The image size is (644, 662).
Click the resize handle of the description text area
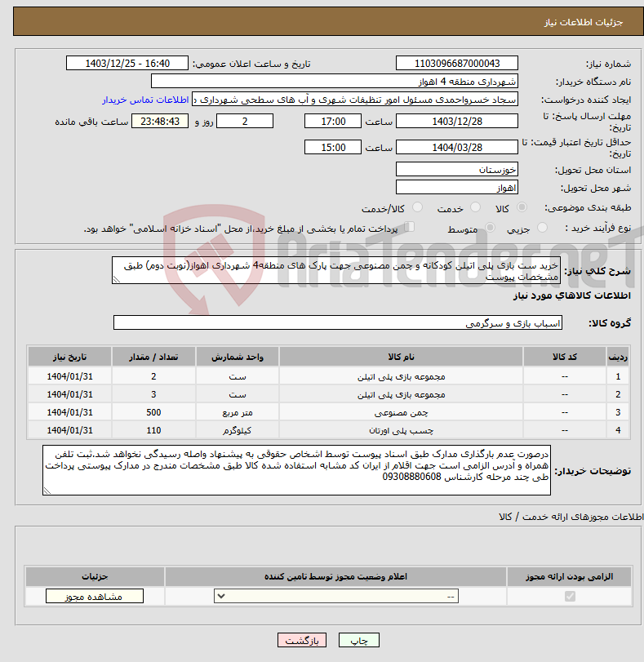pyautogui.click(x=116, y=279)
